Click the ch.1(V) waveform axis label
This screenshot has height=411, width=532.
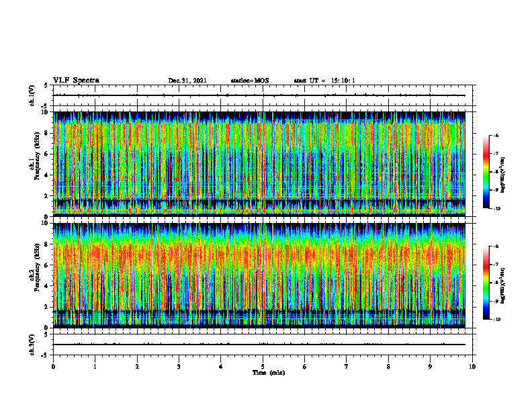(32, 95)
